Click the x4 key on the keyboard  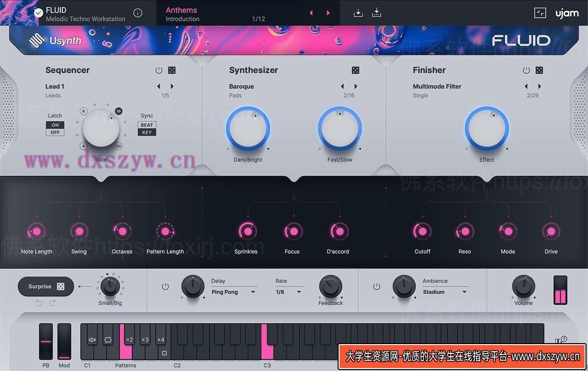[161, 339]
